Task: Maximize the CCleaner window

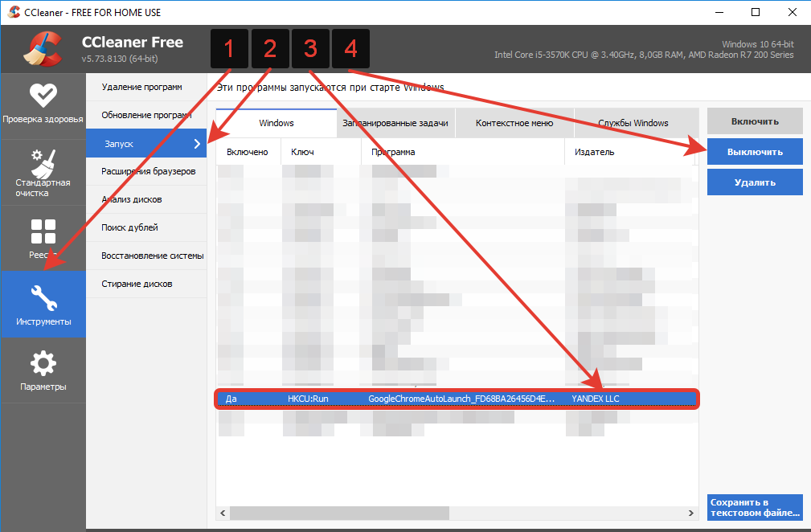Action: point(756,12)
